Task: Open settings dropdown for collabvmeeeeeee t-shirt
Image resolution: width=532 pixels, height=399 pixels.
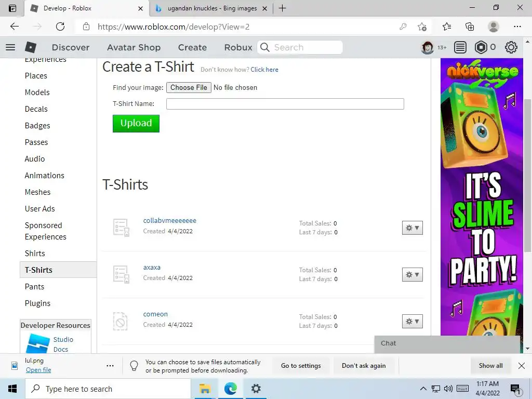Action: (x=412, y=228)
